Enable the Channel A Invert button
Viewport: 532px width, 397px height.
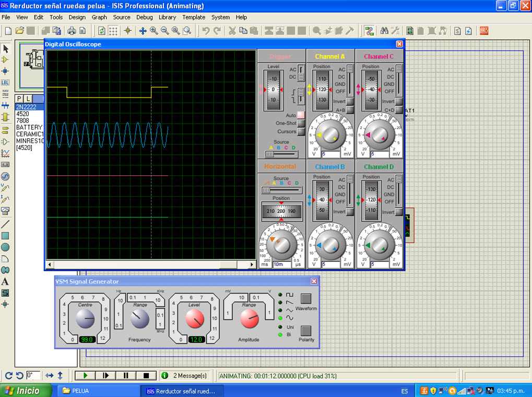pos(350,101)
